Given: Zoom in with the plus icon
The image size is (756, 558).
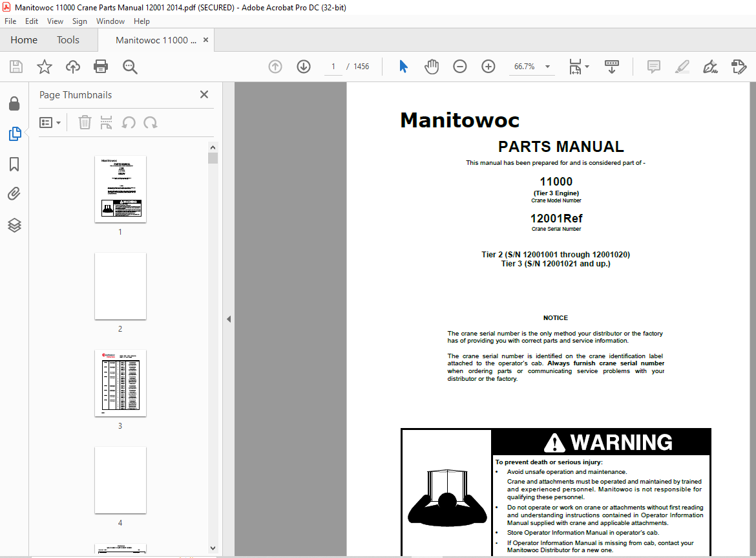Looking at the screenshot, I should click(488, 67).
